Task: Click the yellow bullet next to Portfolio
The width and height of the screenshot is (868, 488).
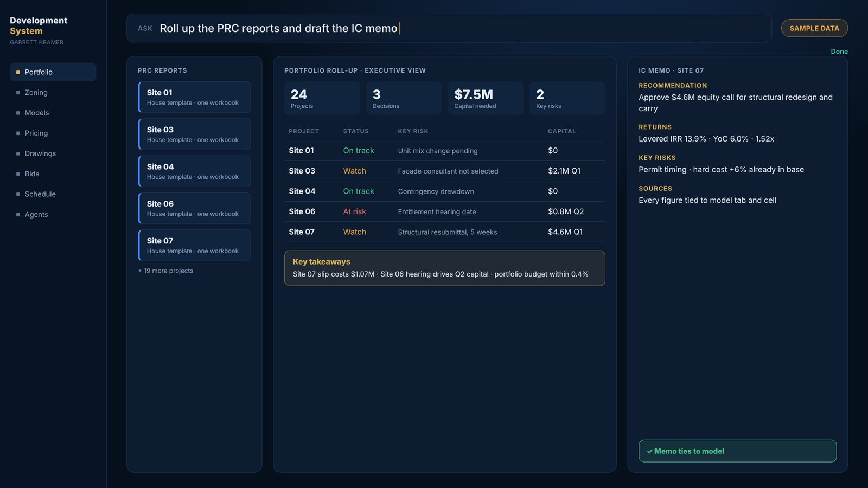Action: 18,72
